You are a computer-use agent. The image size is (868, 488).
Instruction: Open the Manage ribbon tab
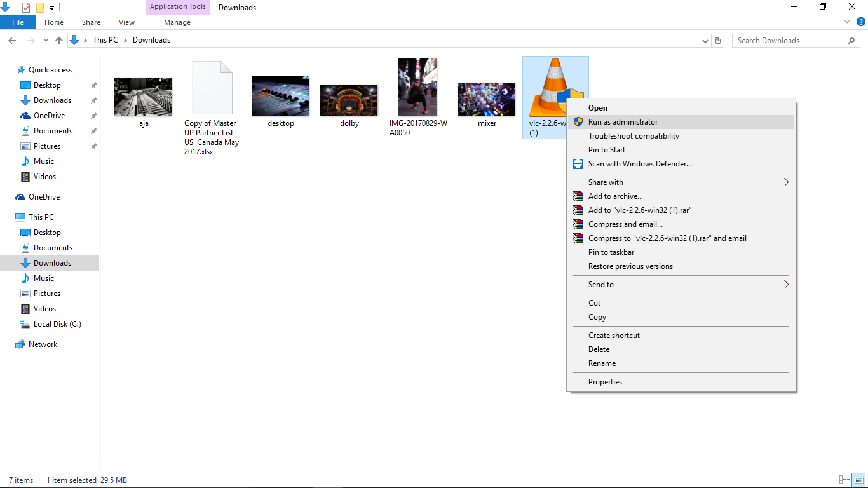177,22
